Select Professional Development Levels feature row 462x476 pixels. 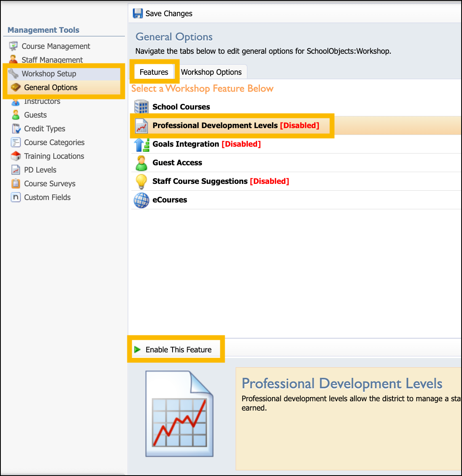(296, 126)
